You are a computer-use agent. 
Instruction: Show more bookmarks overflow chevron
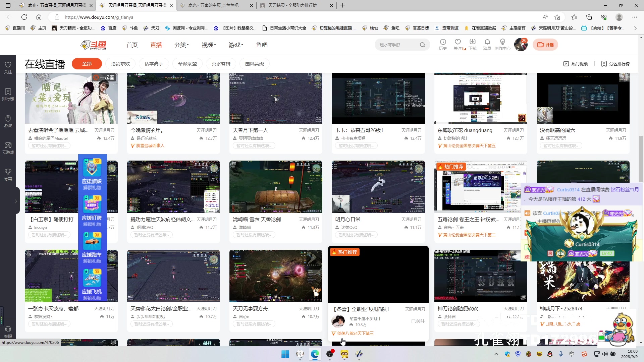[635, 28]
